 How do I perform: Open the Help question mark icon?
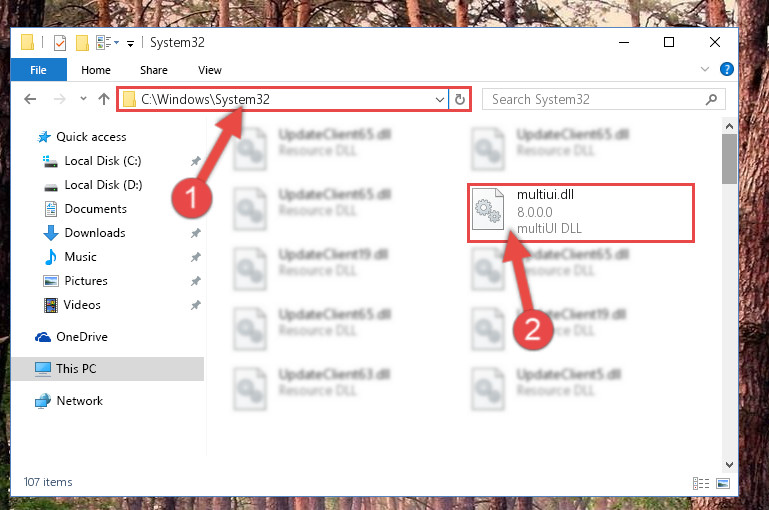[726, 69]
